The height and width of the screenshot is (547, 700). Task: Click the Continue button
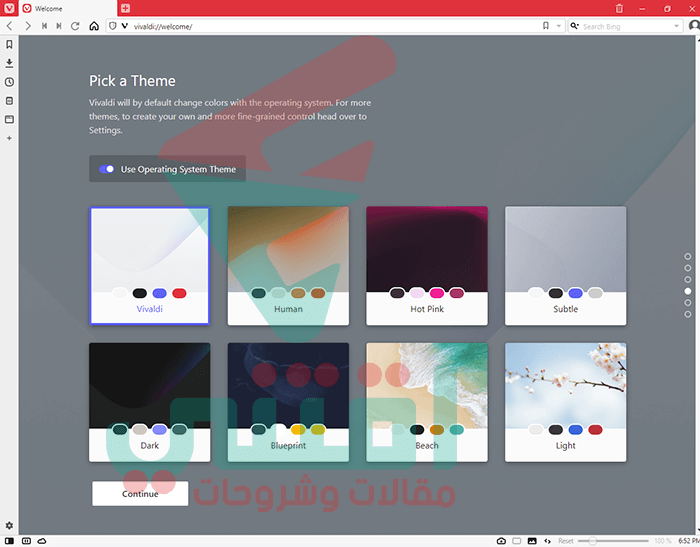(x=140, y=493)
